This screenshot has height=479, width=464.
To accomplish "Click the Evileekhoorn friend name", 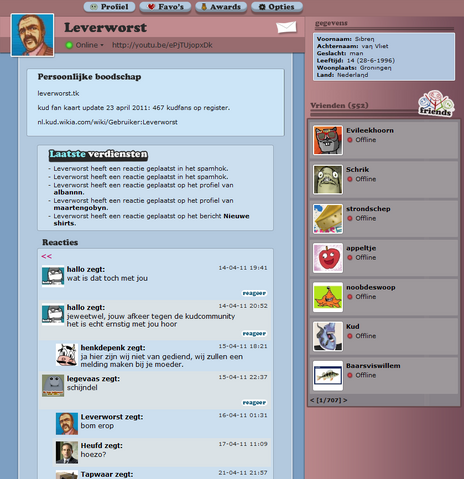I will (x=370, y=130).
